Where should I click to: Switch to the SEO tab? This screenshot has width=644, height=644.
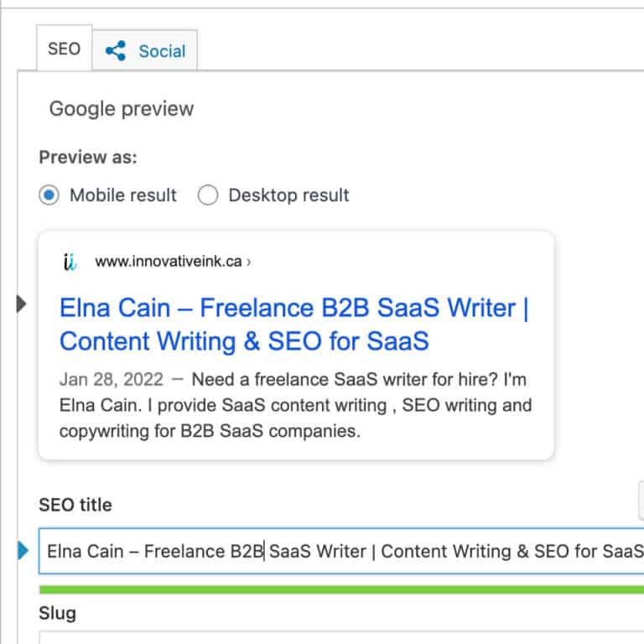64,49
